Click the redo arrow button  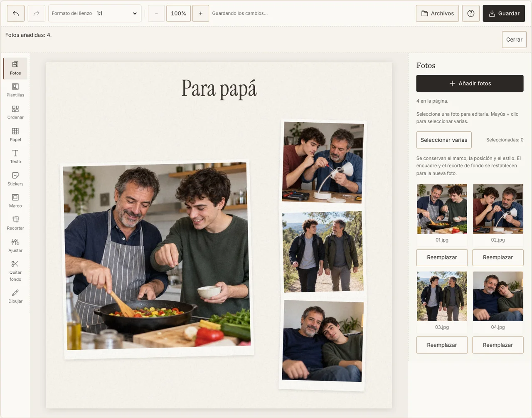[x=37, y=13]
